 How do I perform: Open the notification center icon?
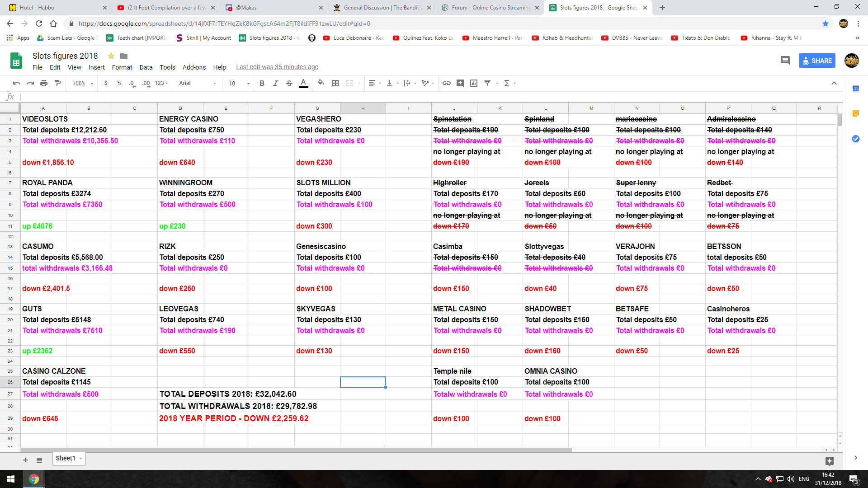pyautogui.click(x=854, y=479)
